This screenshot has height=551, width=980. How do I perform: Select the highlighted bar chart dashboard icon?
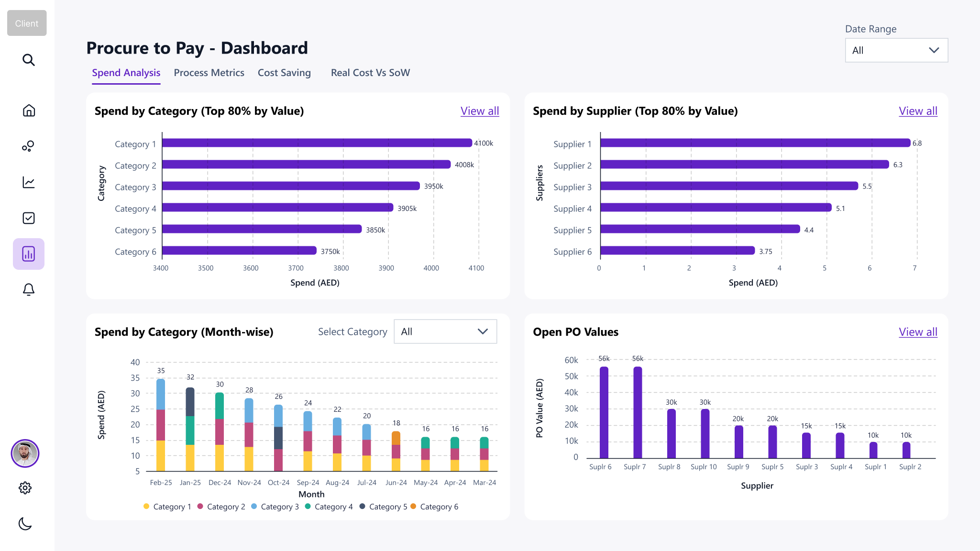29,254
